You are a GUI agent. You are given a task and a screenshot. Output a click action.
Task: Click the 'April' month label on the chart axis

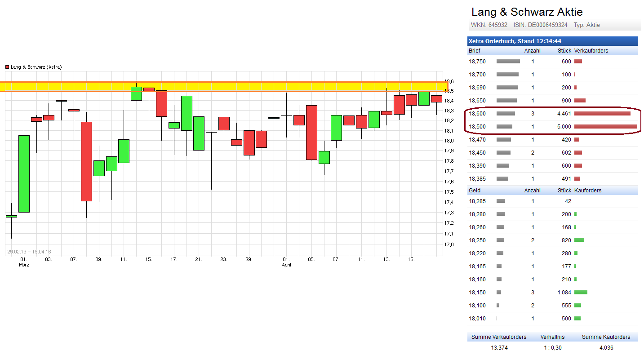tap(286, 265)
